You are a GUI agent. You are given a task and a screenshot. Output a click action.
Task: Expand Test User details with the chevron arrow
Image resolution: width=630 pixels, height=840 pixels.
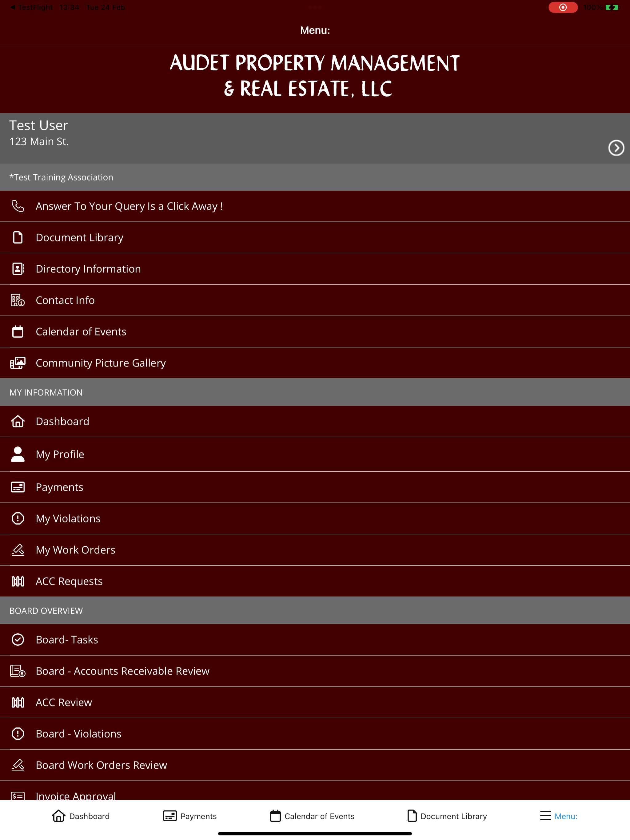tap(616, 148)
